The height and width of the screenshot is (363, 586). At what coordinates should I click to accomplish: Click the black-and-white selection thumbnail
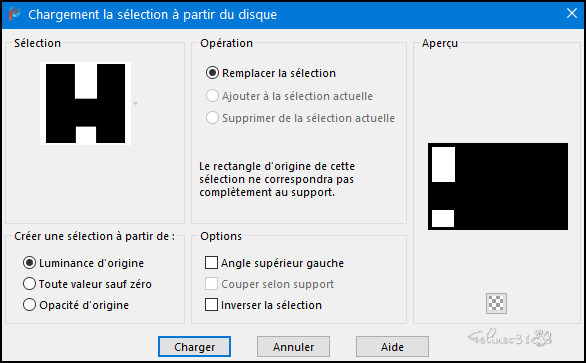pyautogui.click(x=86, y=104)
